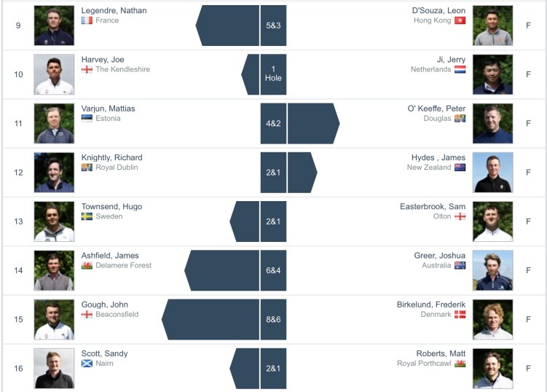The width and height of the screenshot is (547, 392).
Task: Click Harvey, Joe's player photo
Action: pos(54,74)
